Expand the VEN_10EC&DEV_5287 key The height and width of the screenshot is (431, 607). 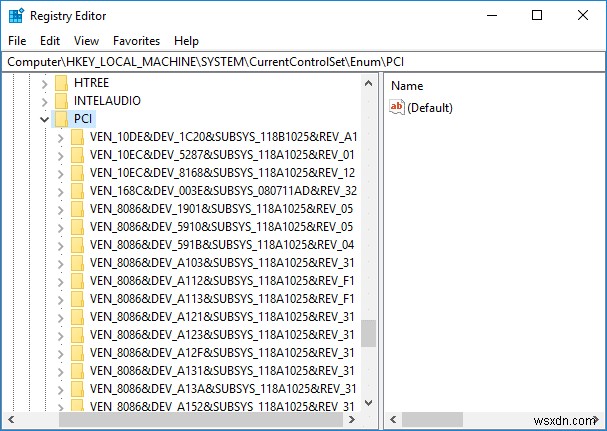pyautogui.click(x=60, y=156)
